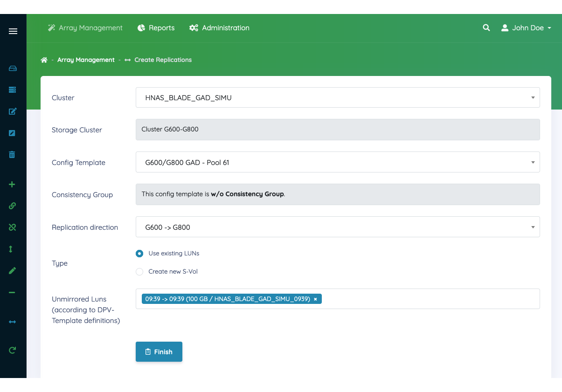This screenshot has width=562, height=392.
Task: Select the Use existing LUNs option
Action: tap(139, 254)
